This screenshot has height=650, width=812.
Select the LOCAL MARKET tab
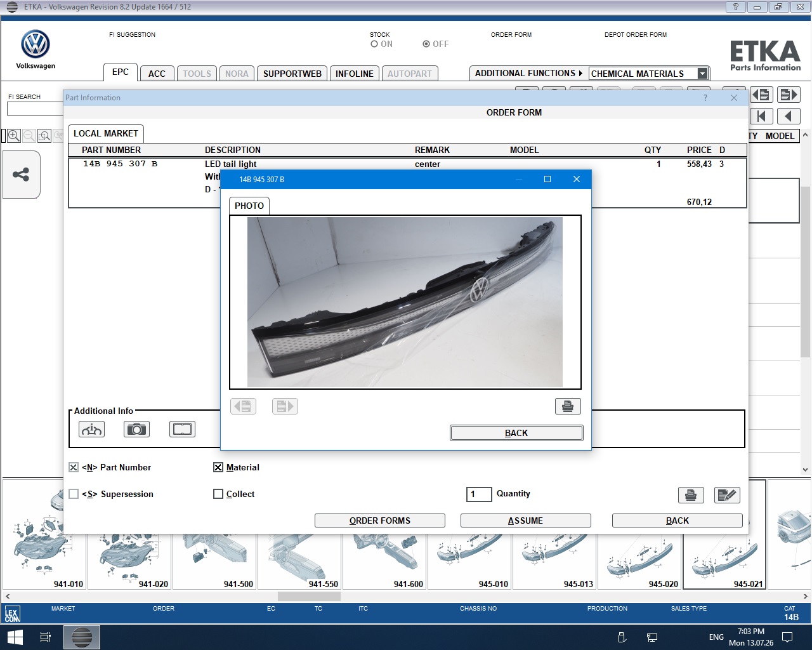pos(106,133)
